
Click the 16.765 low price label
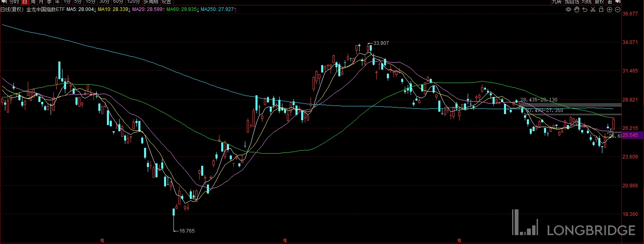pos(187,231)
